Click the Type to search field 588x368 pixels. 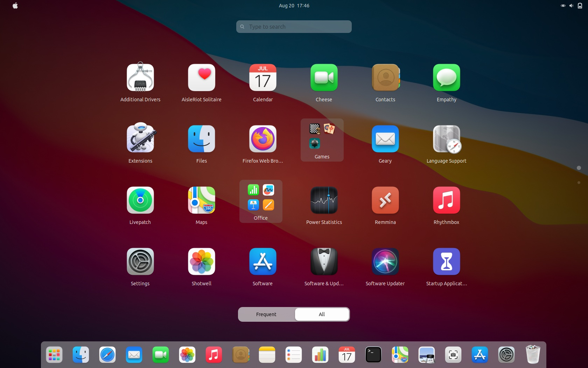pos(294,27)
